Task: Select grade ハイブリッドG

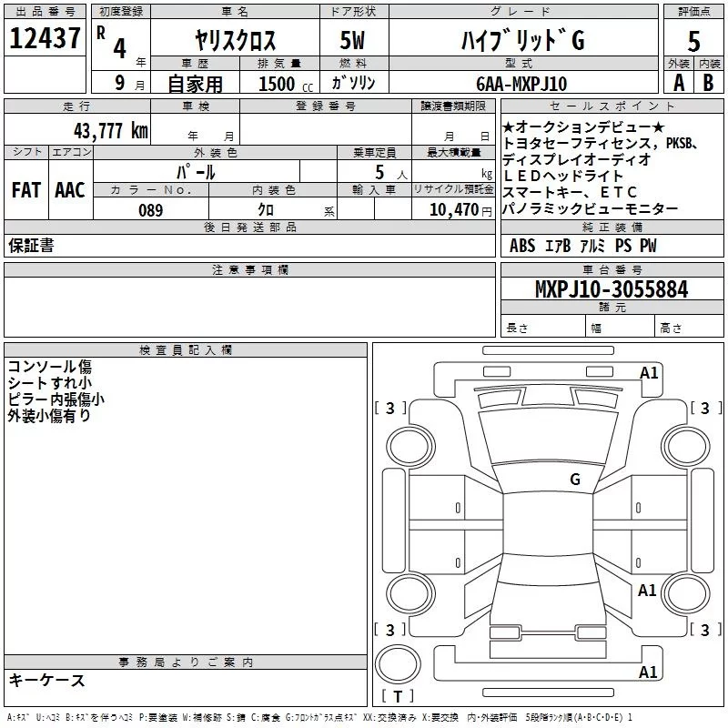Action: pyautogui.click(x=522, y=40)
